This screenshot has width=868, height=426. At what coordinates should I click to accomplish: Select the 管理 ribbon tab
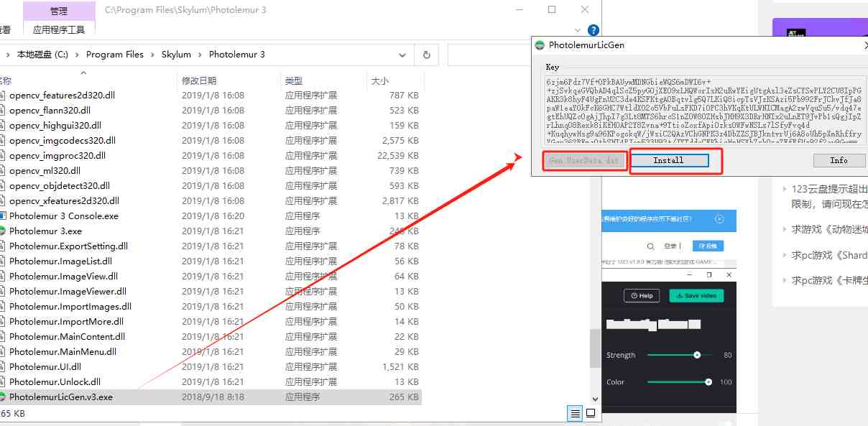(x=60, y=10)
